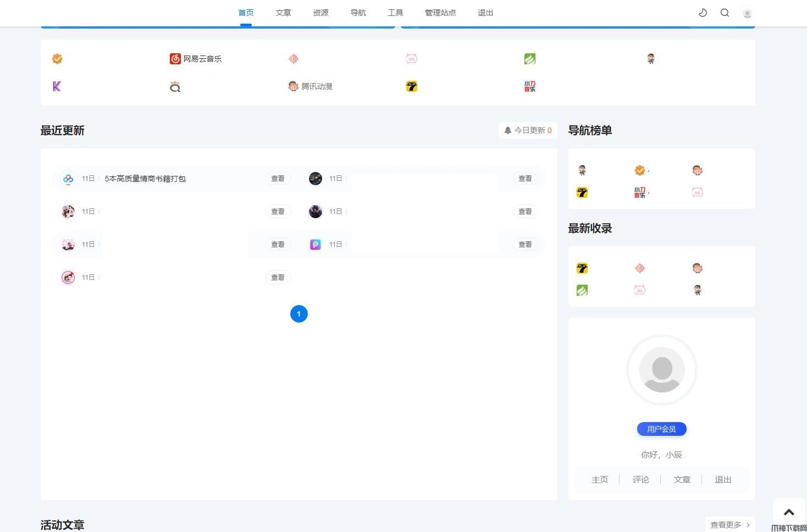Click orange-haired character icon under 导航榜单

[x=698, y=170]
